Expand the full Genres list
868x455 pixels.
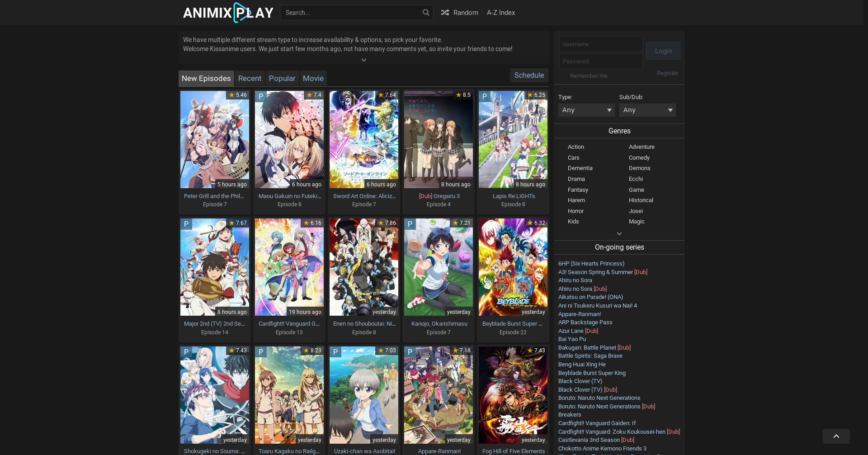(x=619, y=234)
